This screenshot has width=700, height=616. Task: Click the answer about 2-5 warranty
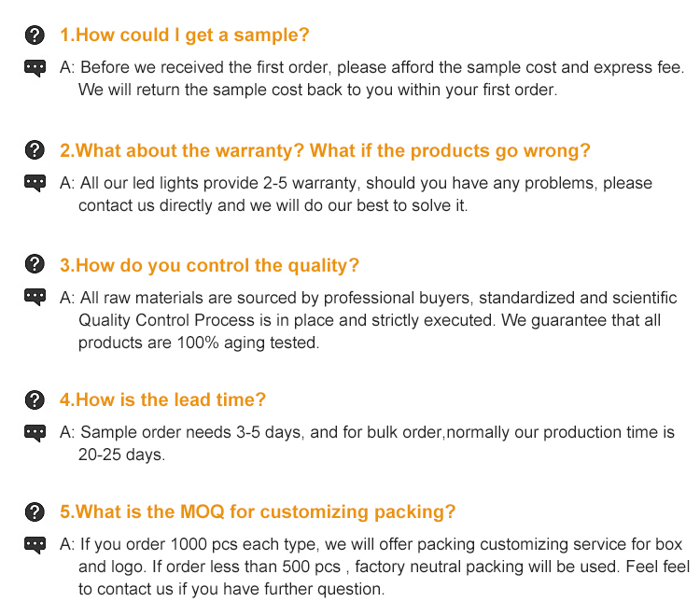(x=355, y=194)
